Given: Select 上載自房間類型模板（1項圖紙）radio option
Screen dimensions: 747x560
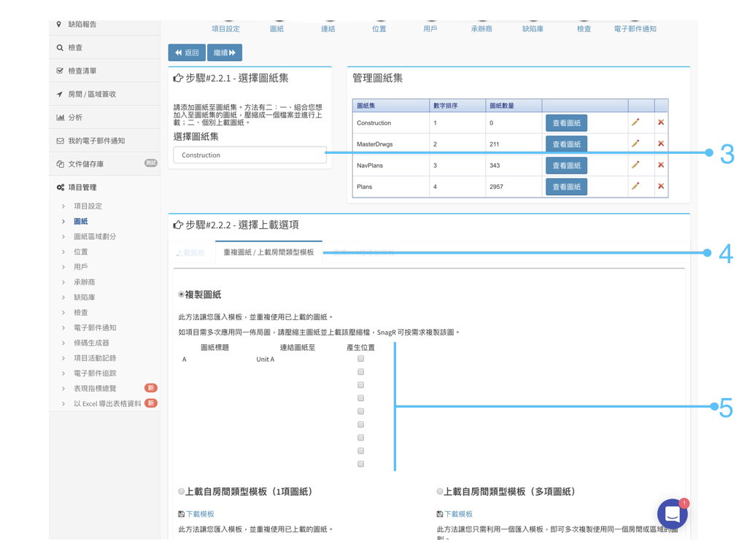Looking at the screenshot, I should click(x=181, y=491).
